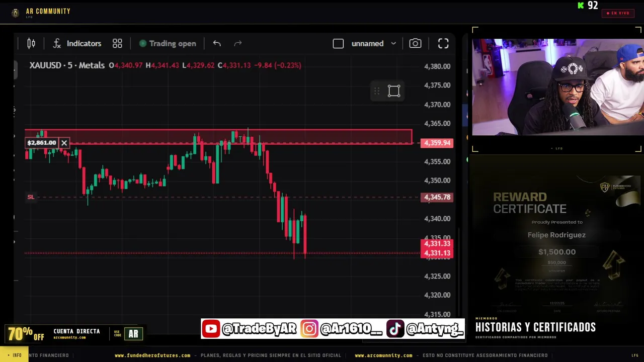The width and height of the screenshot is (644, 362).
Task: Click the 4,320.00 price scale value
Action: pos(437,295)
